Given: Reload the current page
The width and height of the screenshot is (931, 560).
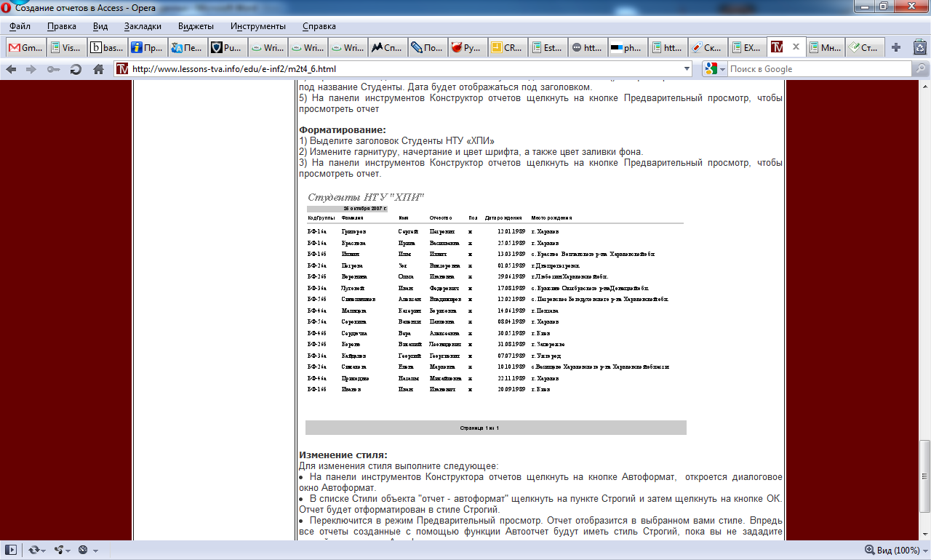Looking at the screenshot, I should [76, 69].
